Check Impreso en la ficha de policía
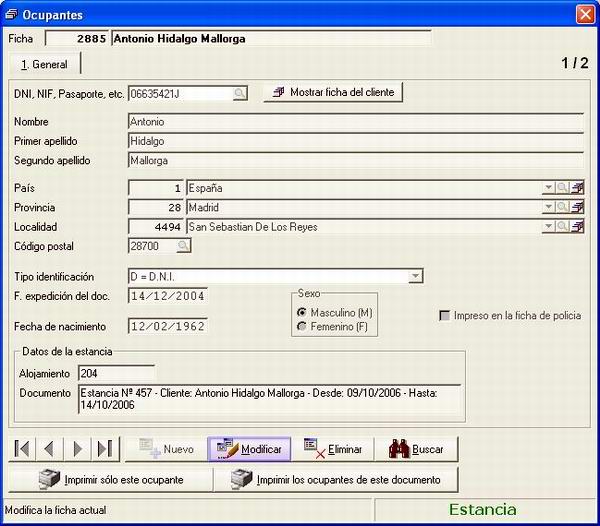Image resolution: width=600 pixels, height=526 pixels. [x=444, y=316]
